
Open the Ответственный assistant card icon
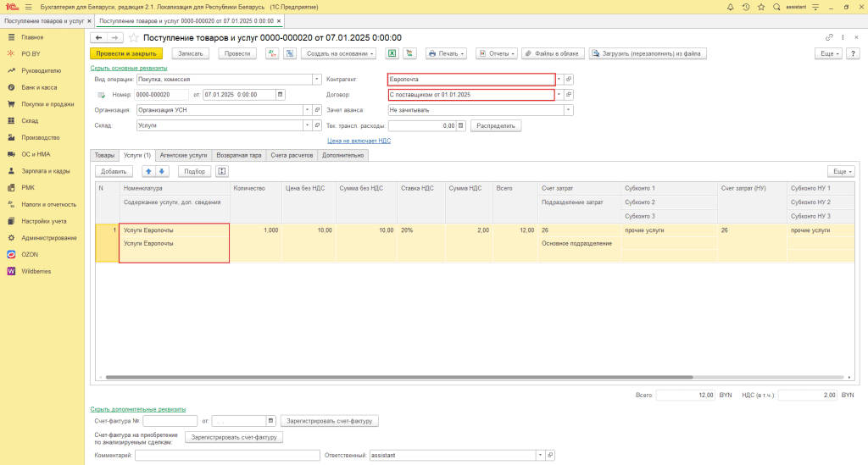tap(550, 455)
